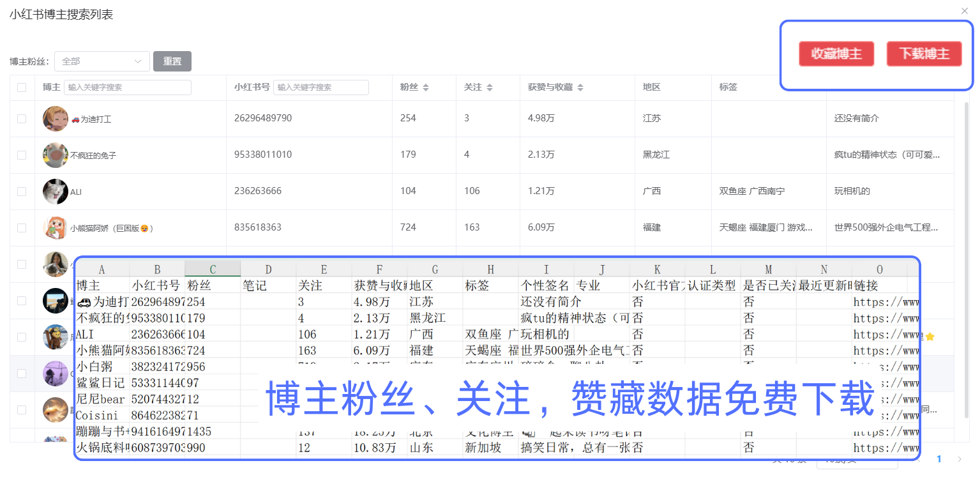980x477 pixels.
Task: Click the 收藏博主 button
Action: [836, 54]
